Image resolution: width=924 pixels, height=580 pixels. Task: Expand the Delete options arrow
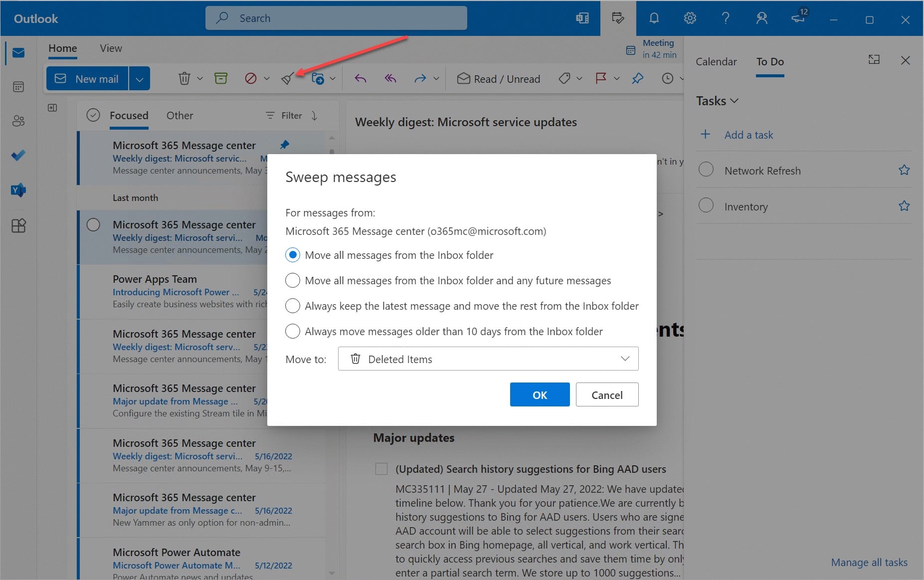click(x=200, y=78)
